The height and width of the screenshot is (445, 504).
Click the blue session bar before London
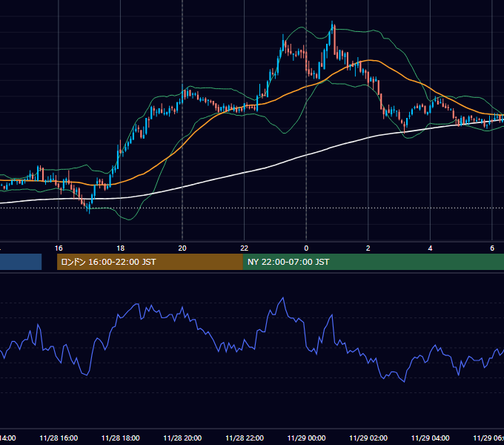click(21, 262)
